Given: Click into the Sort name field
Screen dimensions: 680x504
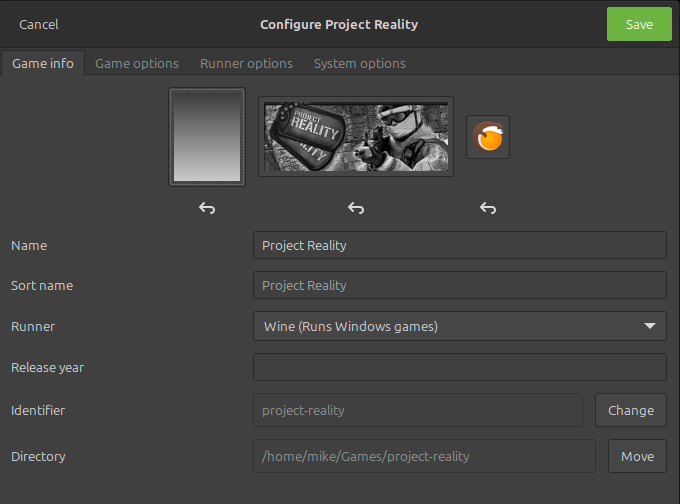Looking at the screenshot, I should [459, 285].
